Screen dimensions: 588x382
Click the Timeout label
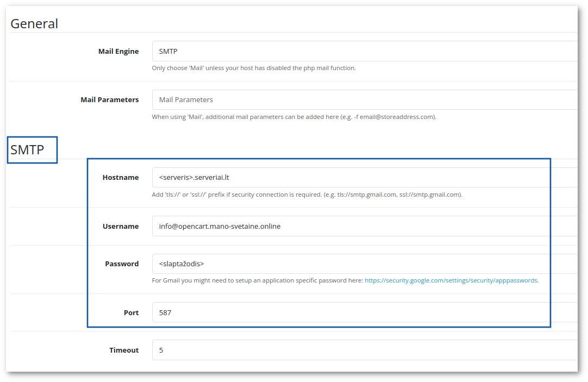tap(124, 350)
